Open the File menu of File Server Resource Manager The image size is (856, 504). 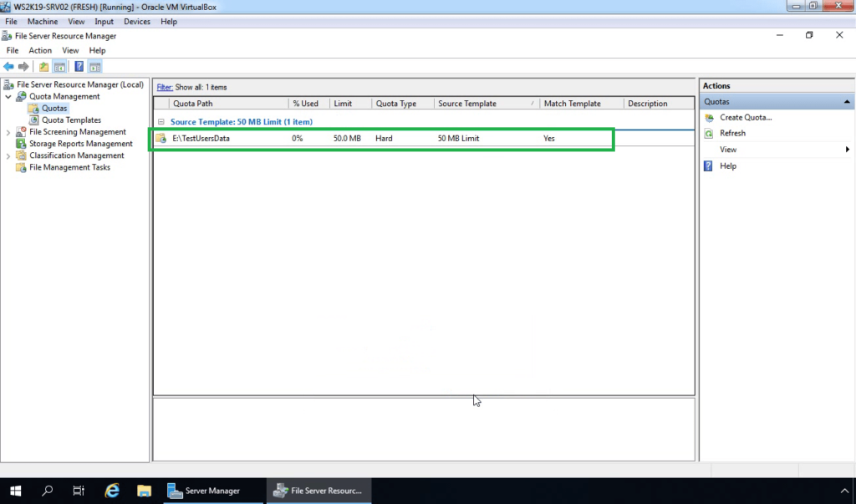[x=12, y=50]
